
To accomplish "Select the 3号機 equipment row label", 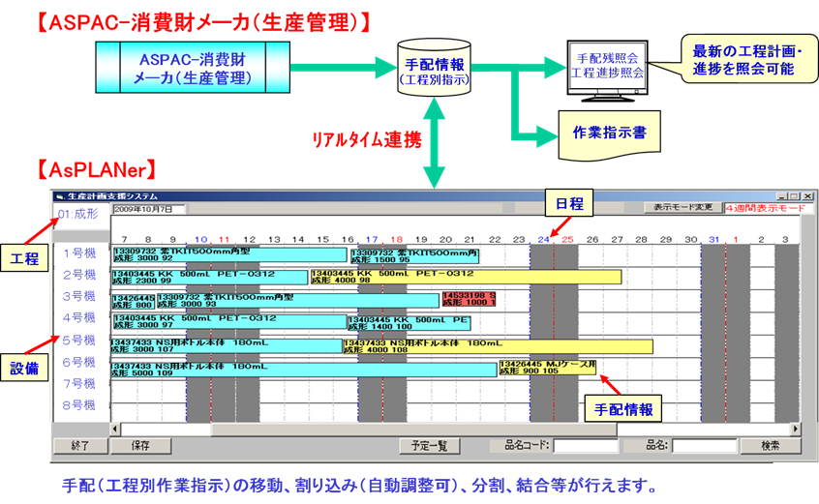I will (x=79, y=296).
